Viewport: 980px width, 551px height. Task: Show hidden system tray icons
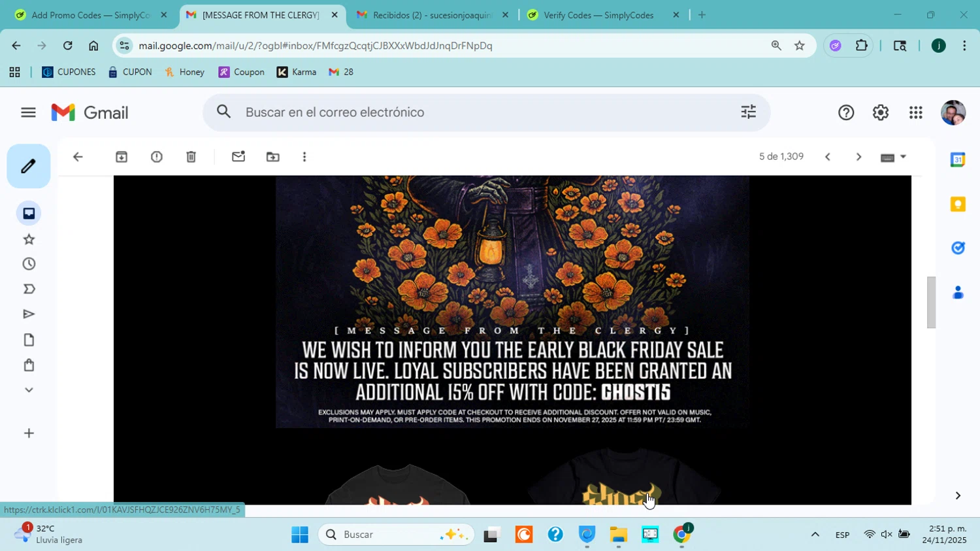tap(815, 535)
